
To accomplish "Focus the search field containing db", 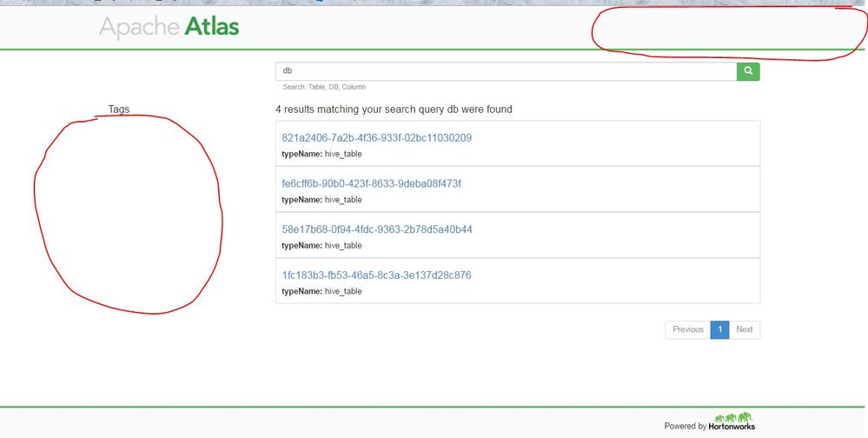I will tap(506, 71).
